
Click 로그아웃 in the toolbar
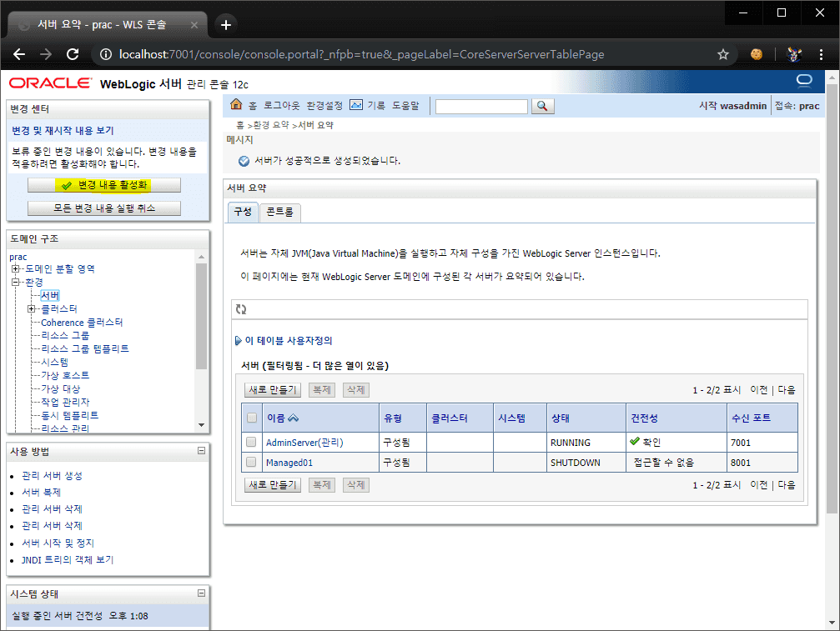281,106
